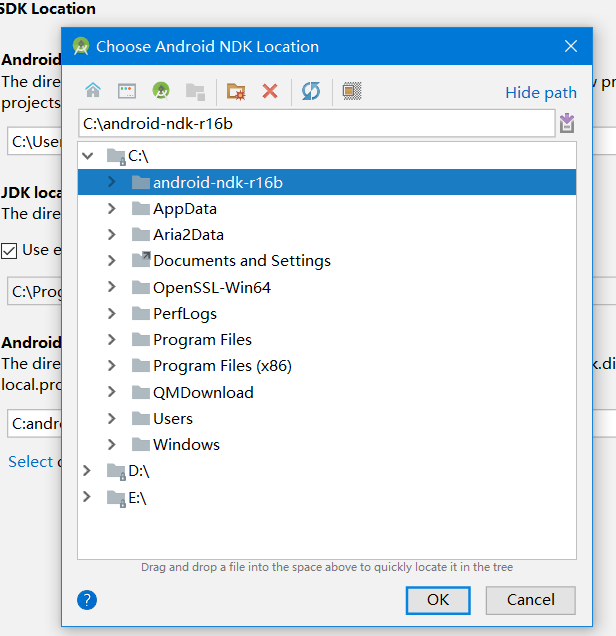Expand the Windows folder
Screen dimensions: 616x636
112,445
